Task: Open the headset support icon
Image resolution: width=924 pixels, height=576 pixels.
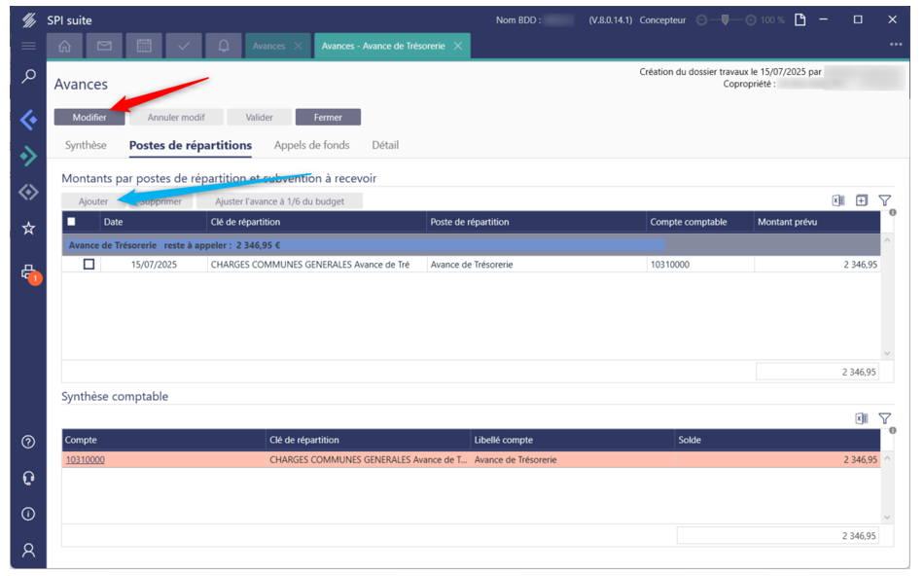Action: click(28, 478)
